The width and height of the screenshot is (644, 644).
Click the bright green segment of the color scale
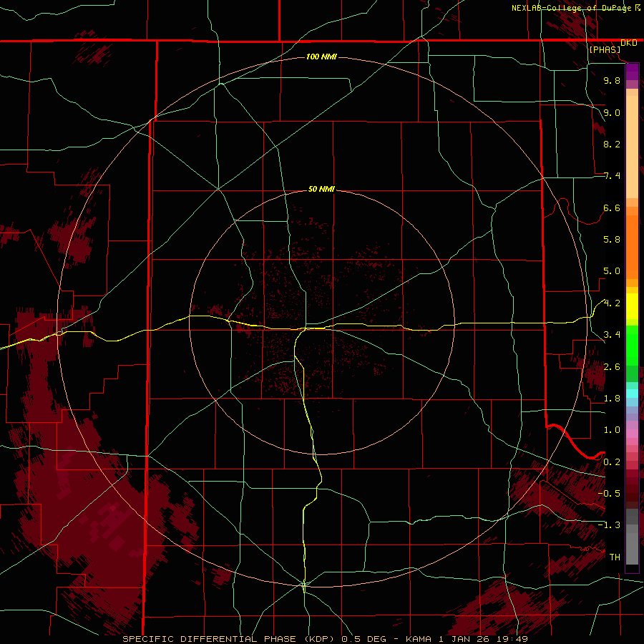pos(632,346)
